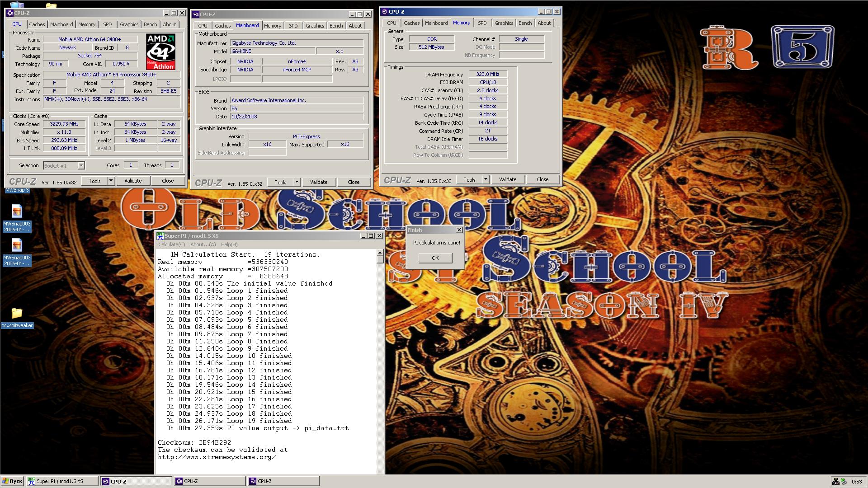Click the Link Width x16 field
Image resolution: width=868 pixels, height=488 pixels.
coord(267,144)
